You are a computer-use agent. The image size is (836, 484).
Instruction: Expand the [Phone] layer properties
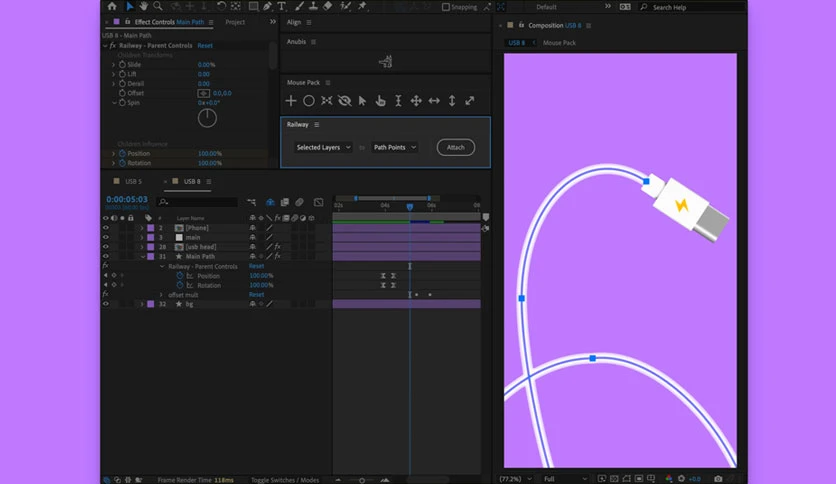tap(142, 228)
